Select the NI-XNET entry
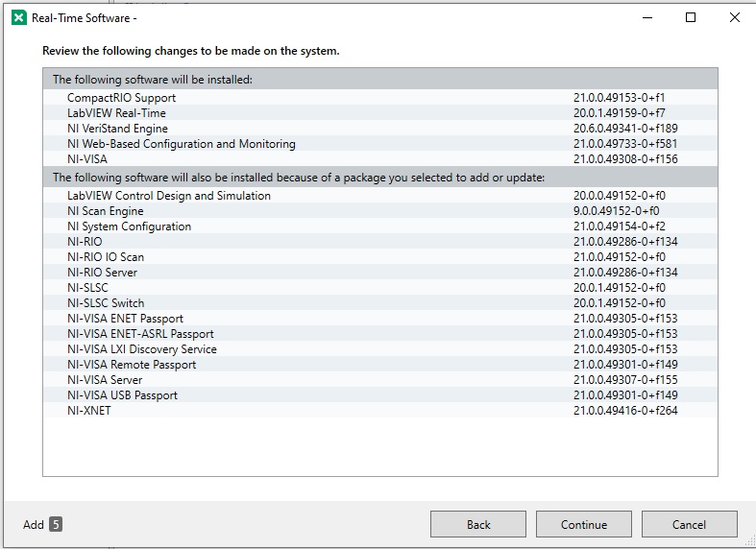 89,411
